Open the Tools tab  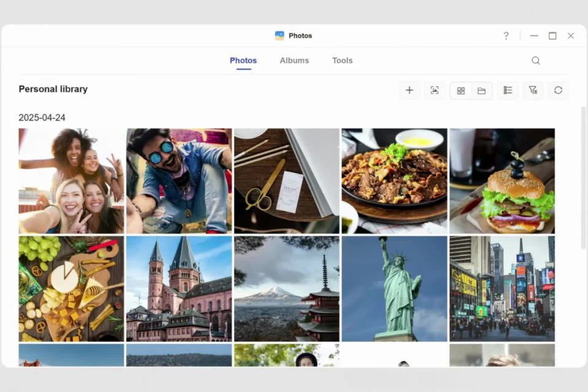tap(342, 61)
